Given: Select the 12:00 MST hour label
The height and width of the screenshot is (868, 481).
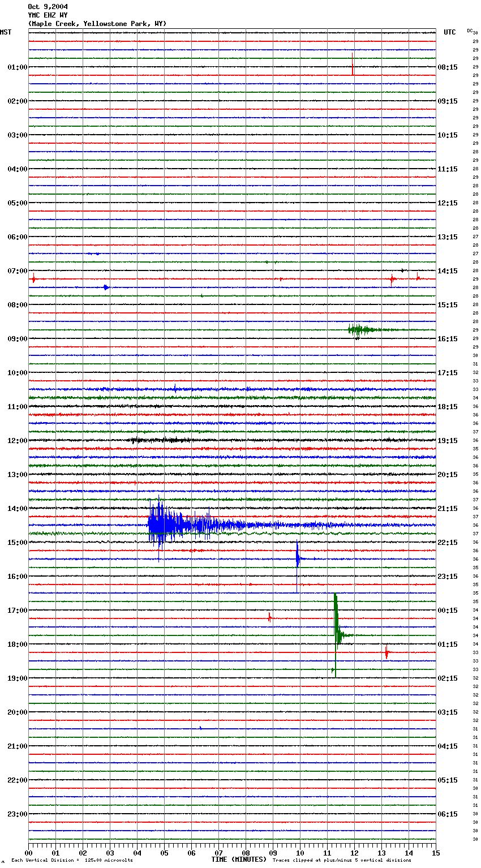Looking at the screenshot, I should coord(18,441).
